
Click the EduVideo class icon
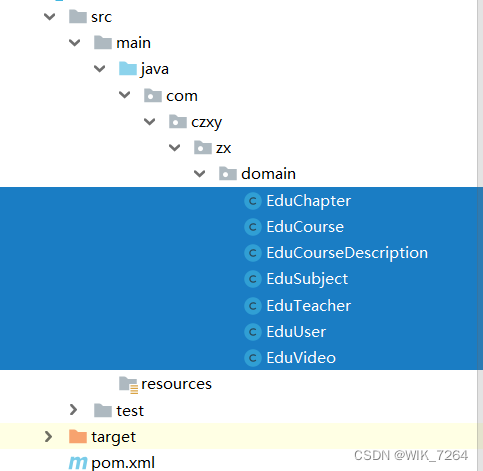click(253, 358)
